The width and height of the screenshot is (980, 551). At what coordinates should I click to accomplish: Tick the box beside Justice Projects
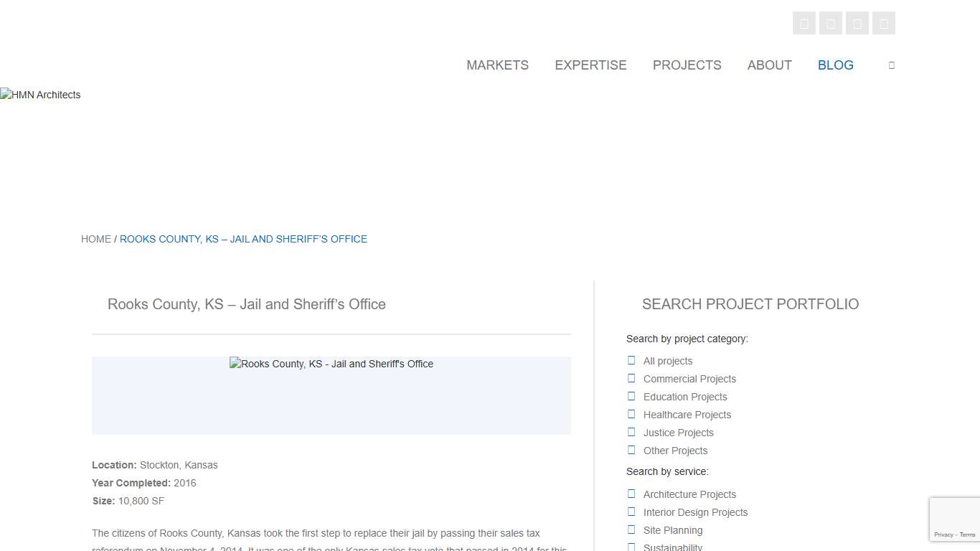click(631, 433)
